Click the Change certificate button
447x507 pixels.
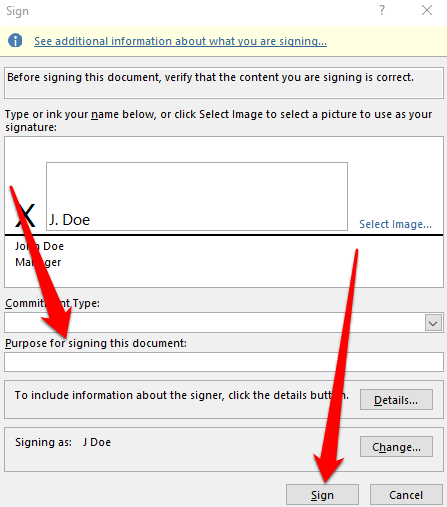pyautogui.click(x=396, y=447)
